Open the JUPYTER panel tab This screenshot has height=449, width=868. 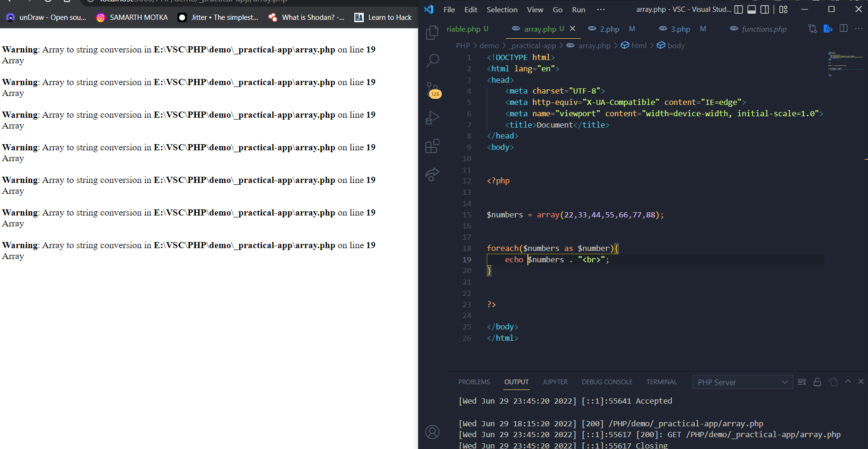[555, 382]
